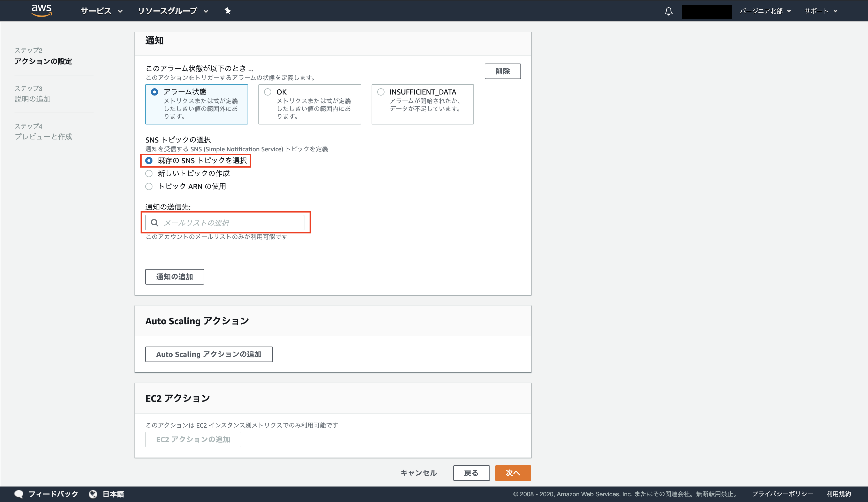Image resolution: width=868 pixels, height=502 pixels.
Task: Select the OK alarm state option
Action: (268, 92)
